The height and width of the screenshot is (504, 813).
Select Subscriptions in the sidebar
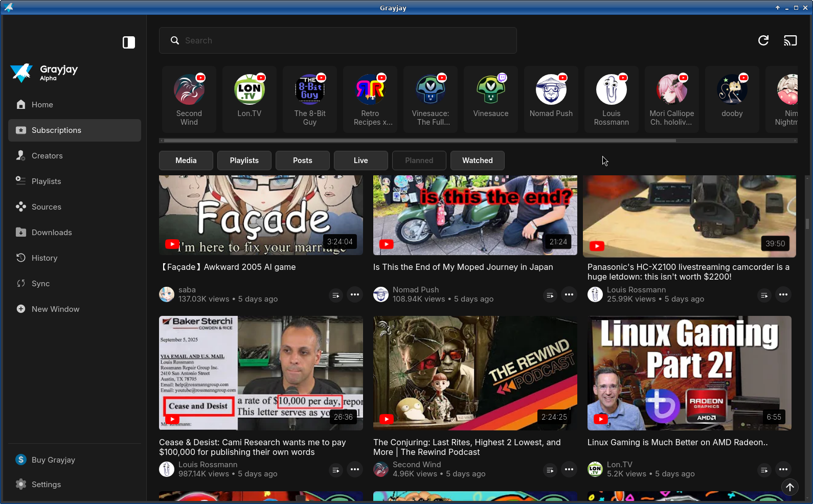[75, 130]
